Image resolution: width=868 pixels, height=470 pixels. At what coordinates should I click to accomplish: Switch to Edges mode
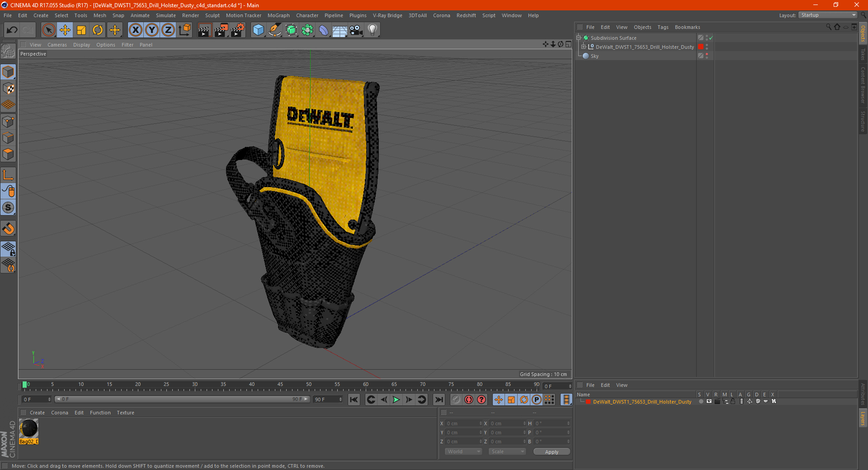pyautogui.click(x=8, y=138)
